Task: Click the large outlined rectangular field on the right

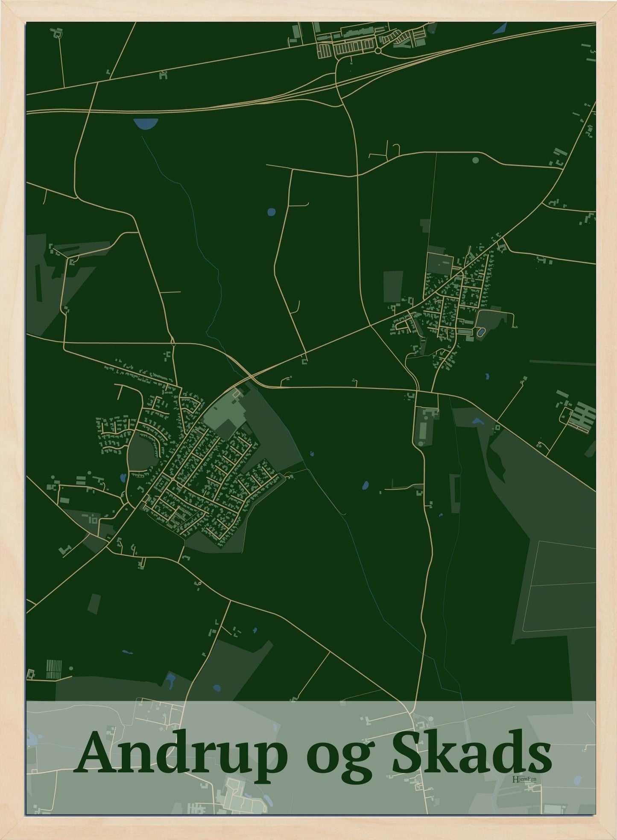Action: pos(559,585)
